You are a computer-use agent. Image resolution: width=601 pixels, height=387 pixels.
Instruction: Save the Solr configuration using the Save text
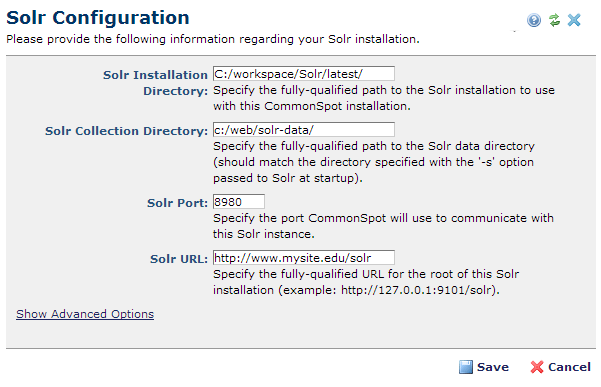click(x=493, y=367)
